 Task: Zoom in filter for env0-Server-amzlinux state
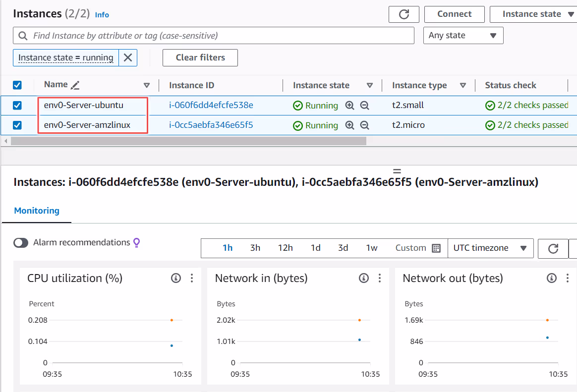[x=349, y=125]
